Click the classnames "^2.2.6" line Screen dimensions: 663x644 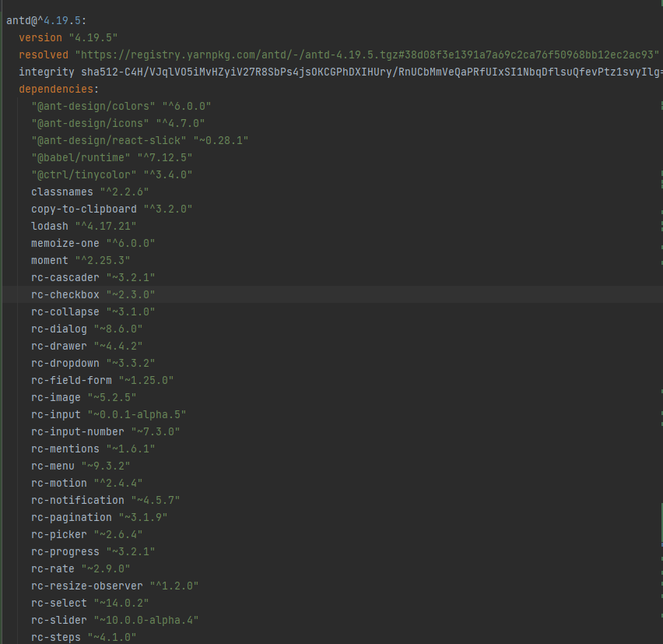(x=90, y=192)
